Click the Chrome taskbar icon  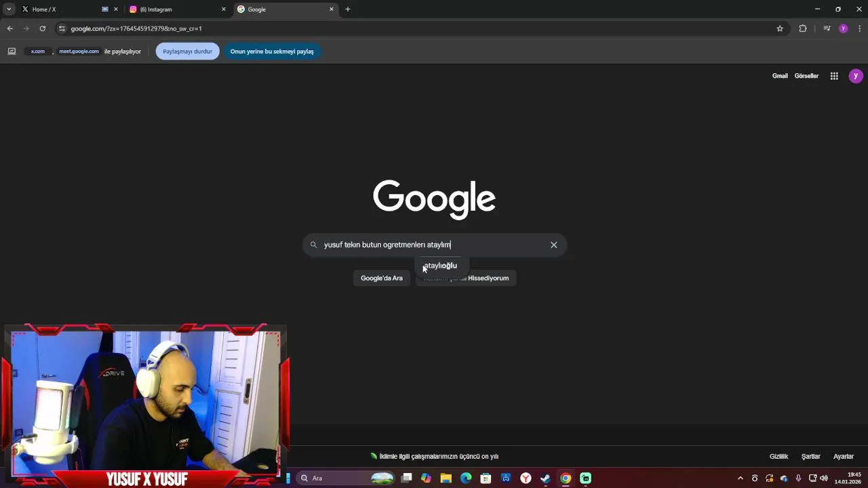tap(566, 479)
